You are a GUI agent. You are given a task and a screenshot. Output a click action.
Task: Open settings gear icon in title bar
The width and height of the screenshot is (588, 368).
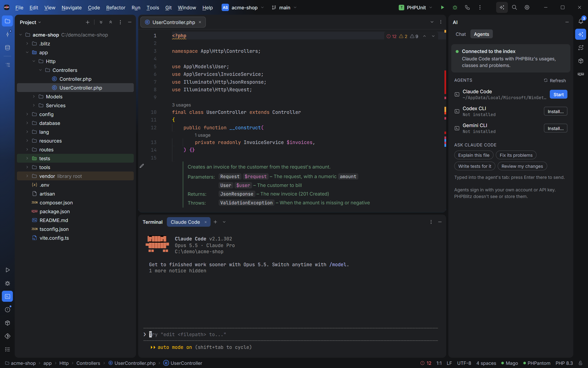[x=527, y=8]
